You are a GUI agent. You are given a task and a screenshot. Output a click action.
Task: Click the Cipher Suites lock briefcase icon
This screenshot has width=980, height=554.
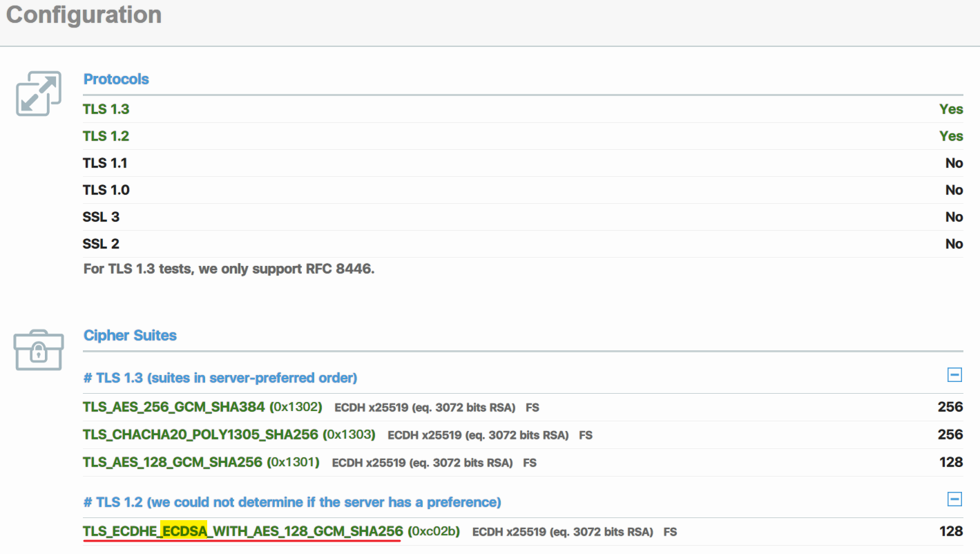(x=39, y=350)
